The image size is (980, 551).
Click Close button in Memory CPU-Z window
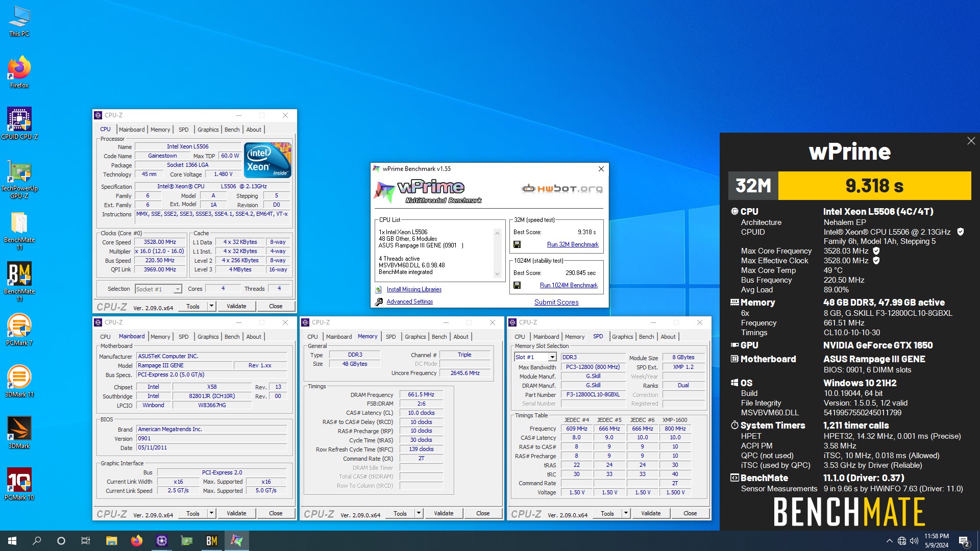click(483, 513)
